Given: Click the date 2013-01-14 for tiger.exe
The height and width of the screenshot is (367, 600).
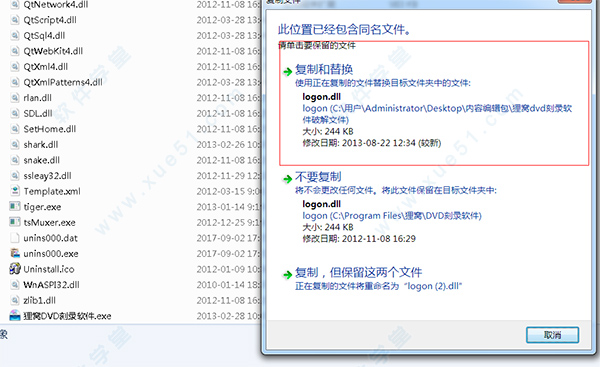Looking at the screenshot, I should coord(228,207).
